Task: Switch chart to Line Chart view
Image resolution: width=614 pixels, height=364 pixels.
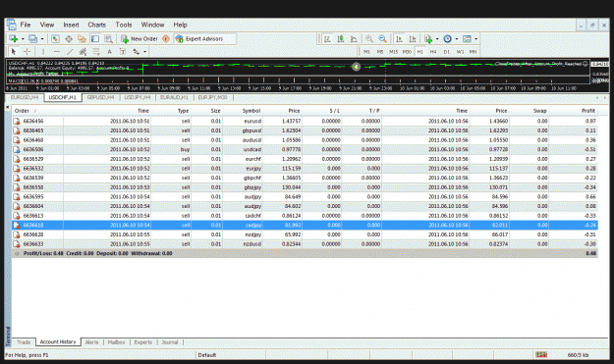Action: [x=354, y=38]
